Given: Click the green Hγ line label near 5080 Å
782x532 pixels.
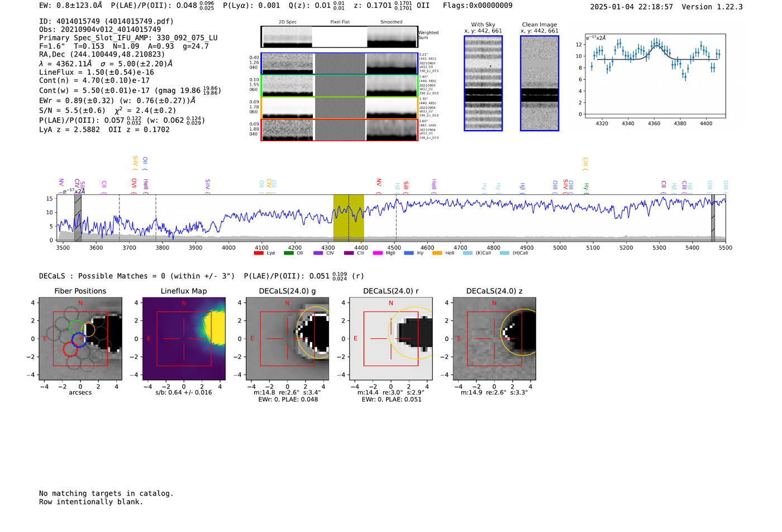Looking at the screenshot, I should tap(586, 187).
